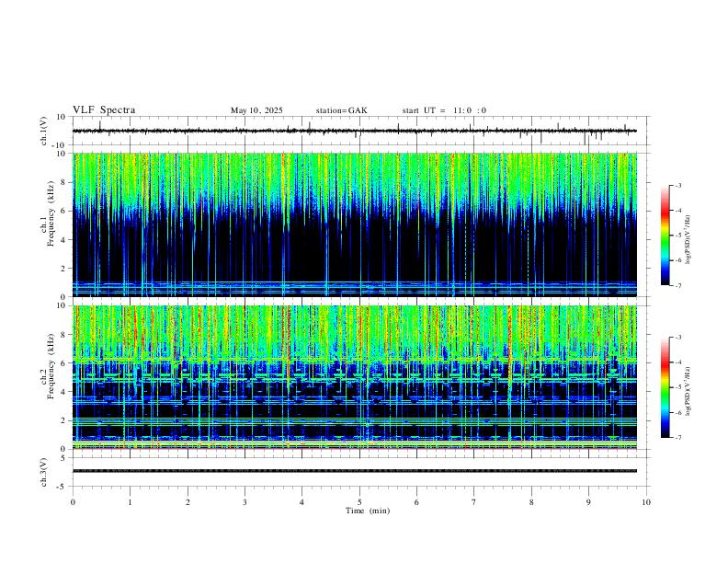The width and height of the screenshot is (728, 563).
Task: Click time axis tick label "8"
Action: tap(531, 502)
